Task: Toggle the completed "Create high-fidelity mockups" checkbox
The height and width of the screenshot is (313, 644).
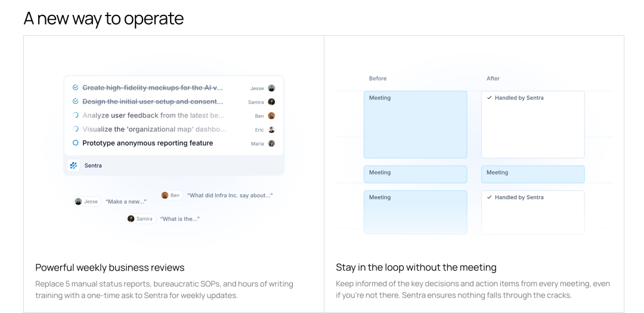Action: point(75,88)
